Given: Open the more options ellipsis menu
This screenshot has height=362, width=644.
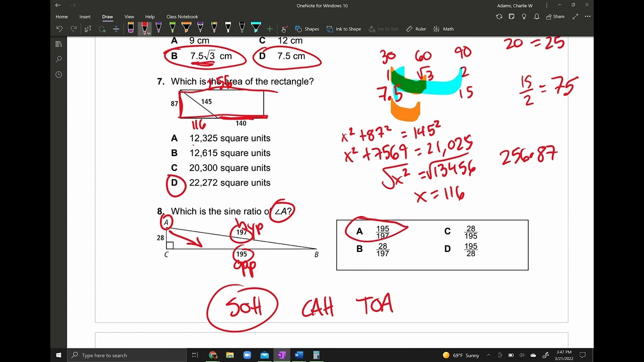Looking at the screenshot, I should tap(587, 17).
